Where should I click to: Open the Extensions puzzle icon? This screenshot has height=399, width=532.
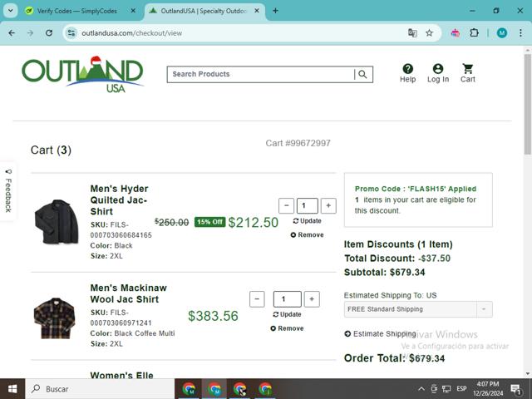(x=474, y=33)
